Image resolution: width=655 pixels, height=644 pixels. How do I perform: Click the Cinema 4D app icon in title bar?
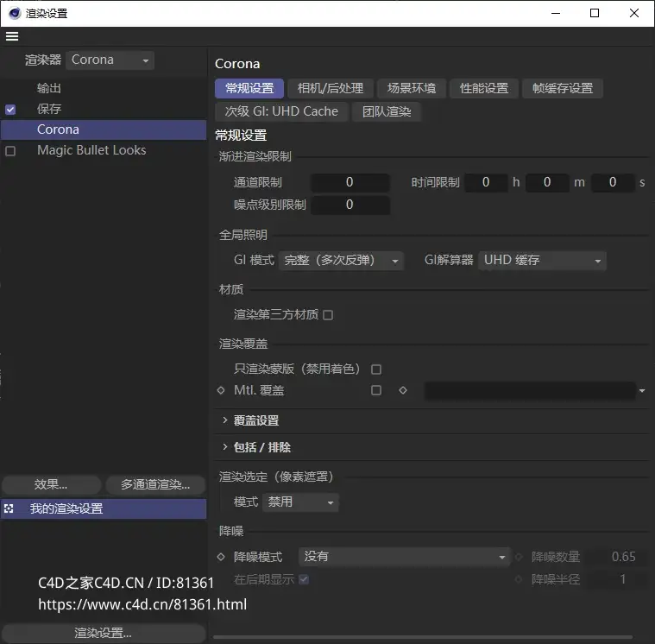tap(14, 13)
